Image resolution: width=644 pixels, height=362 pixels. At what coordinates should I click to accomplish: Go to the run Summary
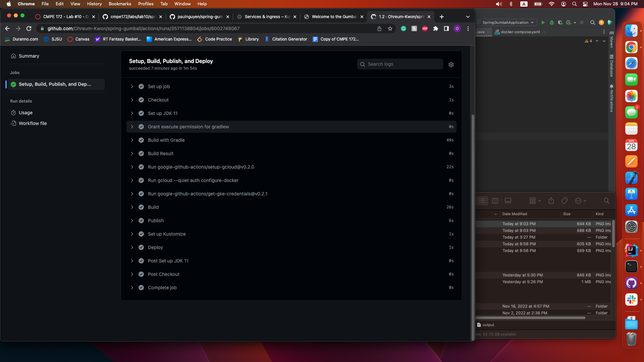tap(29, 56)
